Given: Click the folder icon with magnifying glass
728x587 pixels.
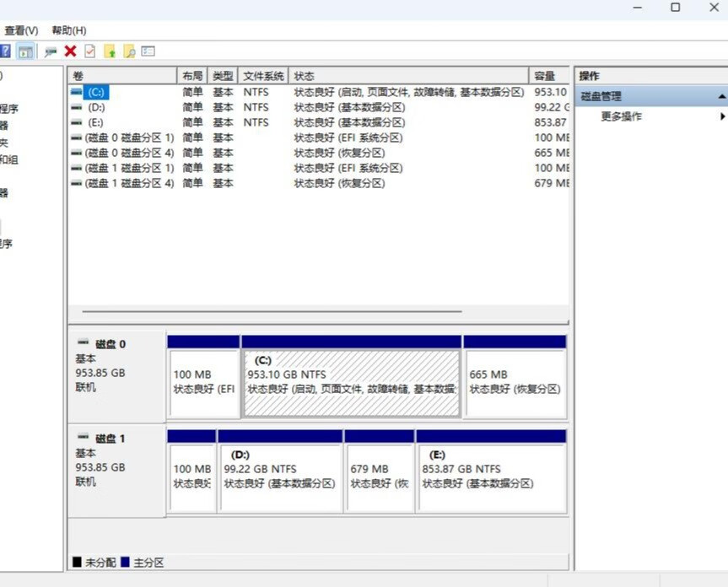Looking at the screenshot, I should 129,51.
